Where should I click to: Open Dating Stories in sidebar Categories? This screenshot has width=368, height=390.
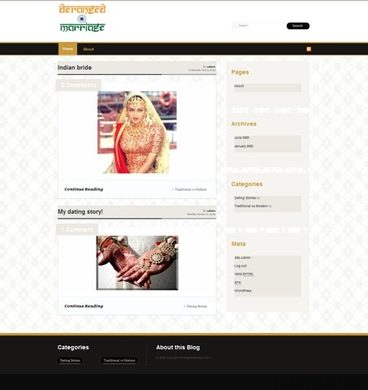tap(245, 198)
